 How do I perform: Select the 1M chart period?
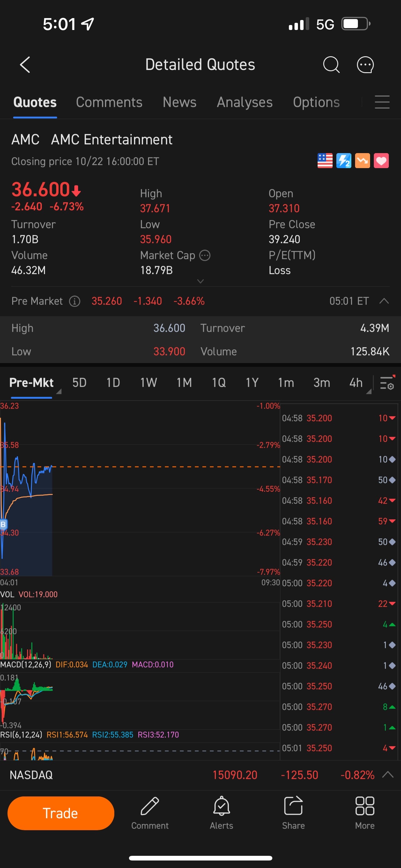pyautogui.click(x=184, y=382)
